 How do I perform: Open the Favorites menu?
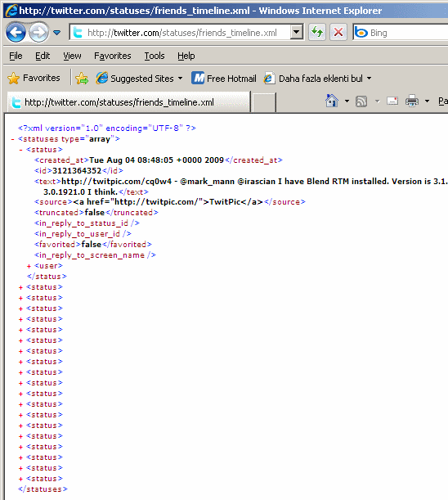pyautogui.click(x=113, y=56)
